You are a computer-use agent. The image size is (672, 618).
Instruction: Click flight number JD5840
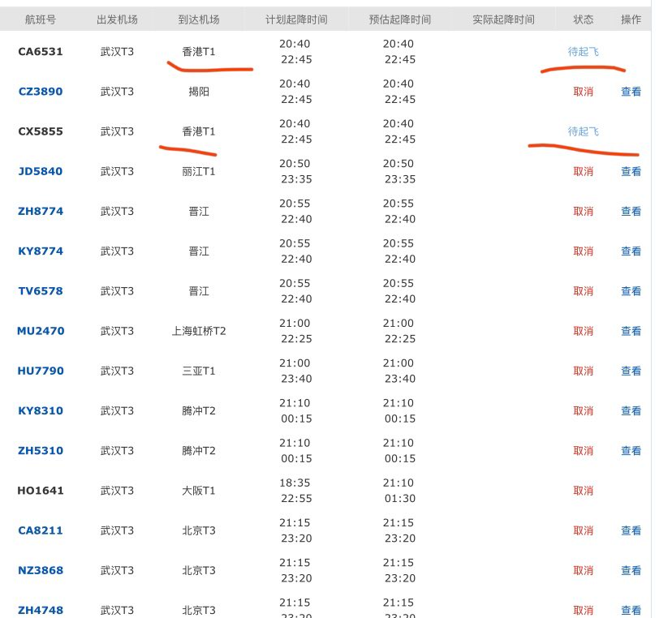(x=40, y=171)
